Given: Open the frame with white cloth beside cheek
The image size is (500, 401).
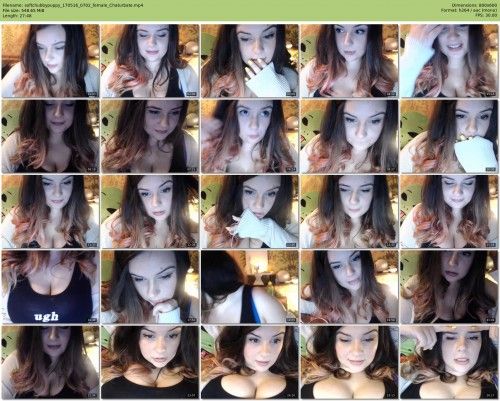Looking at the screenshot, I should pyautogui.click(x=250, y=212).
